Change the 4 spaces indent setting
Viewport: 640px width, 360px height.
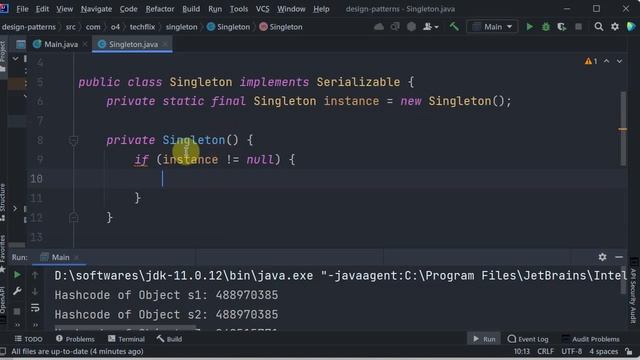603,351
